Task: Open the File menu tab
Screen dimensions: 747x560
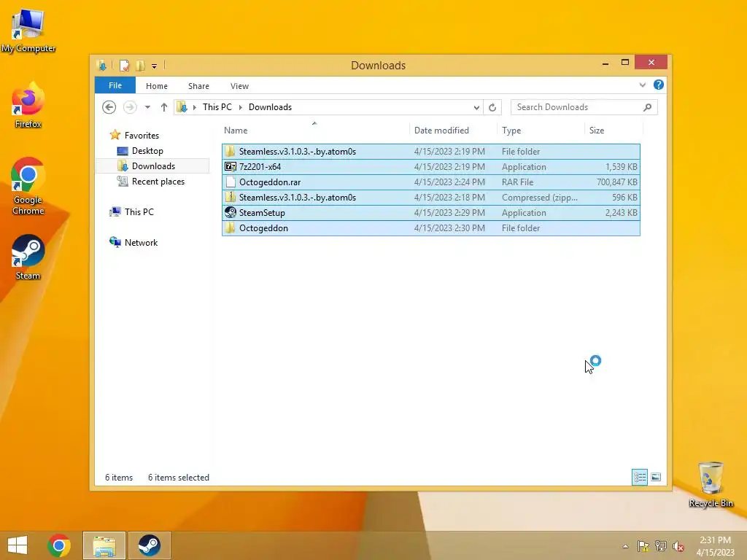Action: click(115, 85)
